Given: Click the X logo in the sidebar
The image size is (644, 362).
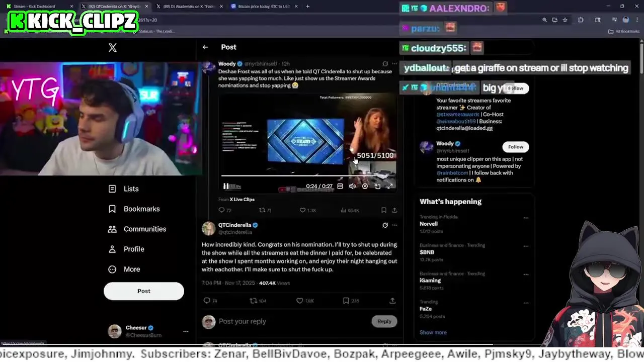Looking at the screenshot, I should tap(113, 47).
